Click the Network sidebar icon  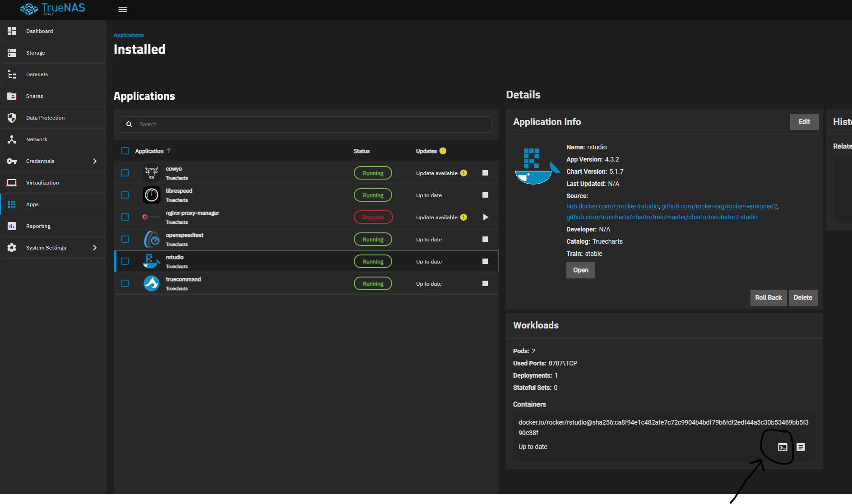tap(12, 139)
